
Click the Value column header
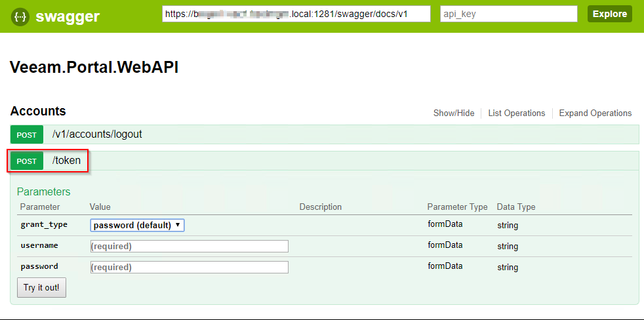coord(100,207)
